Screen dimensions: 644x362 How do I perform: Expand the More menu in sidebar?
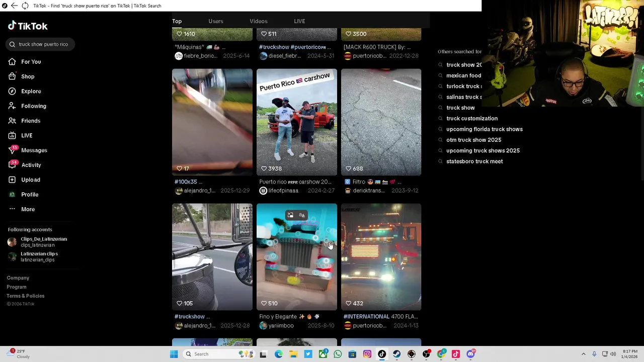click(21, 209)
